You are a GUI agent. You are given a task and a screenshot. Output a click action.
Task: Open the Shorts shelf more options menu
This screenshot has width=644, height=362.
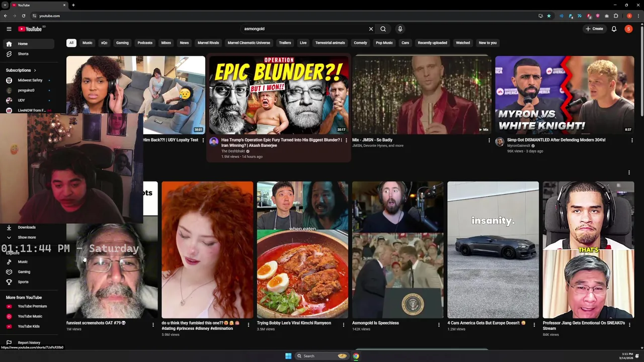pyautogui.click(x=629, y=172)
